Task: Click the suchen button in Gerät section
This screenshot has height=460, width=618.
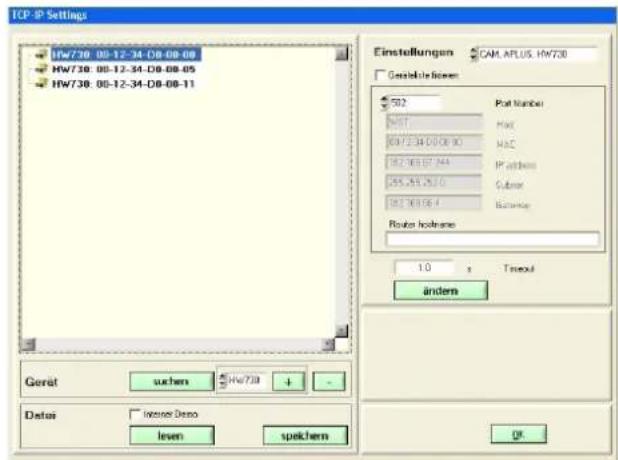Action: click(171, 381)
